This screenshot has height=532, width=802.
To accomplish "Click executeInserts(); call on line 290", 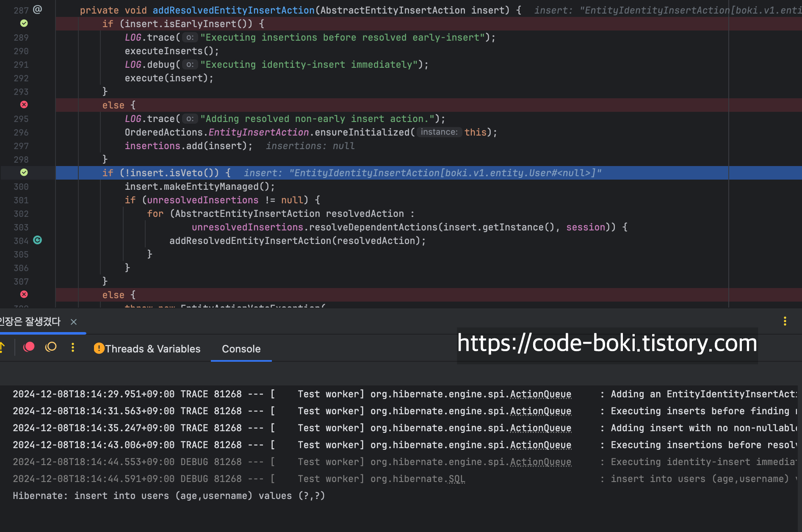I will coord(172,51).
